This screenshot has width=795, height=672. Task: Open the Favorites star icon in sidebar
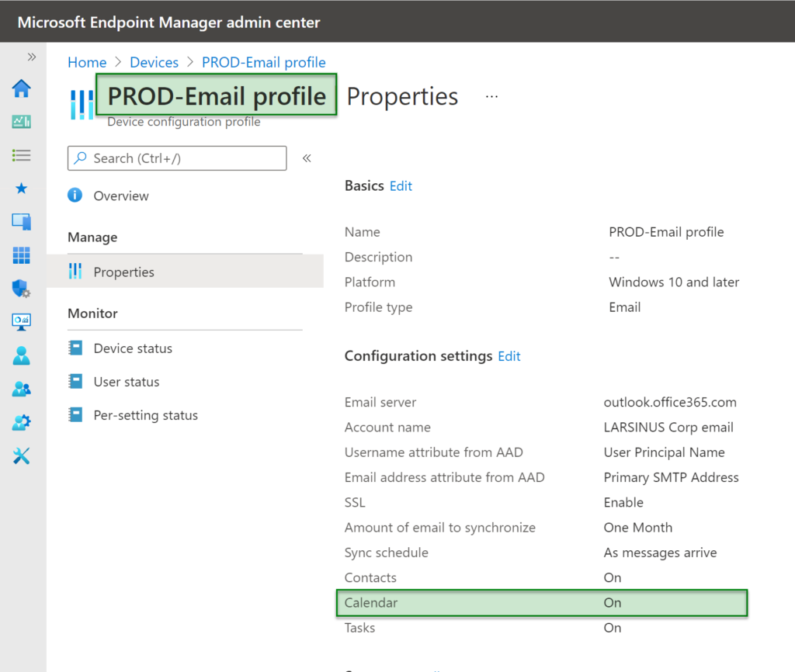click(21, 189)
